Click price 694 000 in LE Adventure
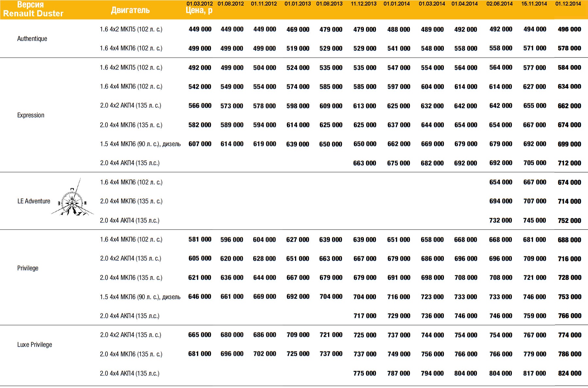The height and width of the screenshot is (388, 588). (501, 201)
